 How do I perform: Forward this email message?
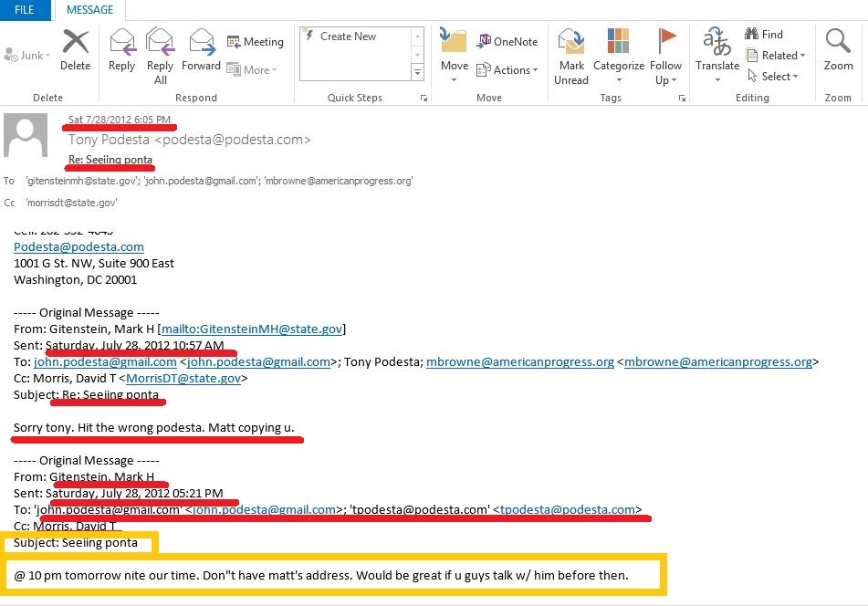click(x=201, y=49)
